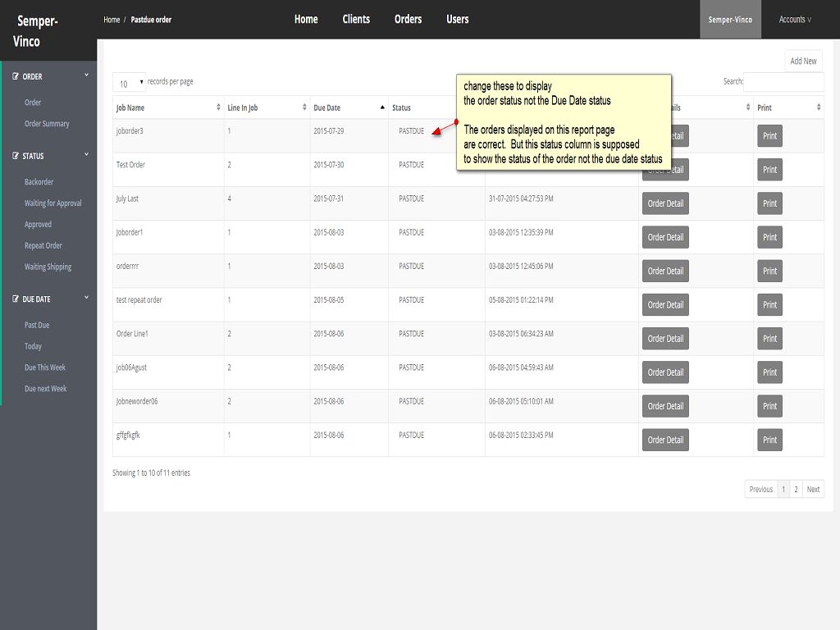840x630 pixels.
Task: Click the Add New button
Action: (x=803, y=61)
